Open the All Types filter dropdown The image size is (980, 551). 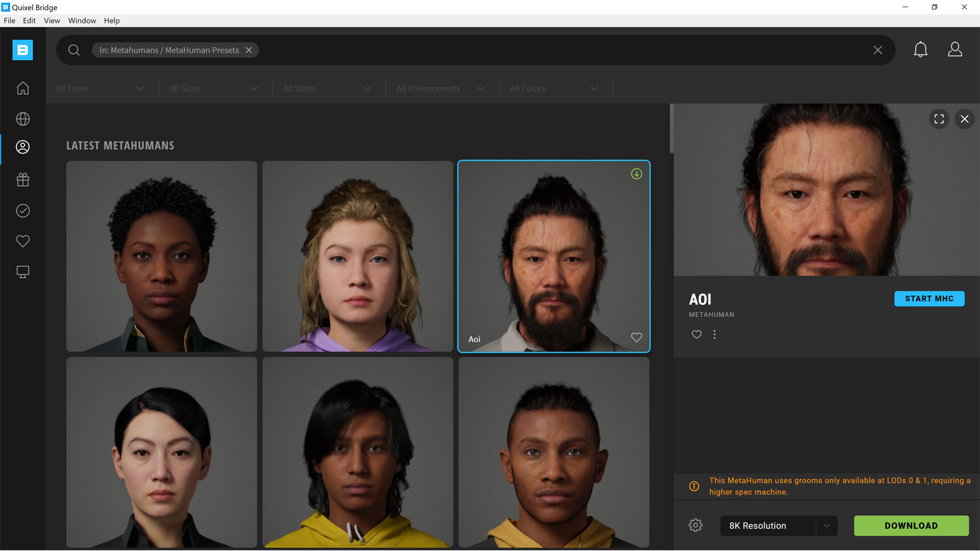pos(100,88)
